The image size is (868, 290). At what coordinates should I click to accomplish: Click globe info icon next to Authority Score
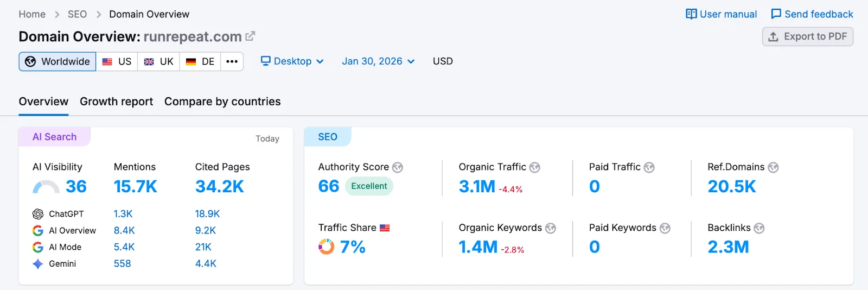click(x=398, y=167)
